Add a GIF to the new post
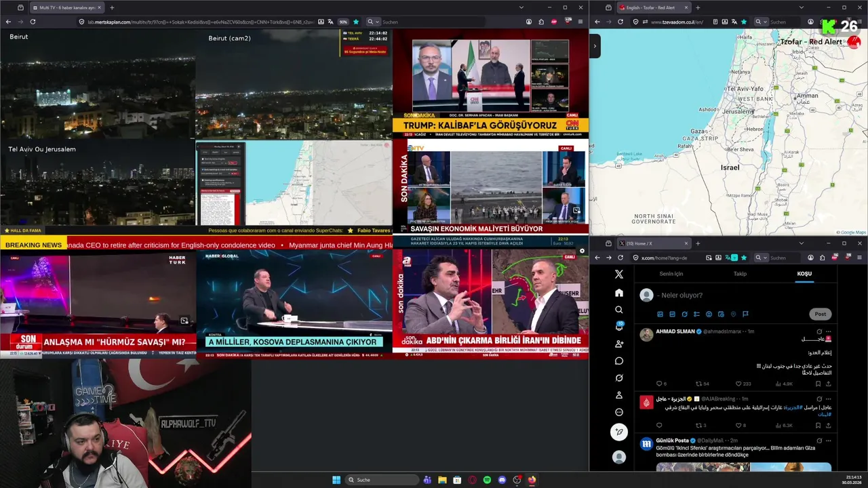Viewport: 868px width, 488px height. pos(672,314)
